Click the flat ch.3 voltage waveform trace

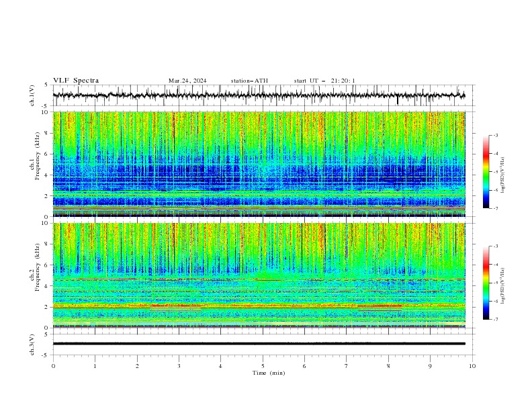(259, 344)
